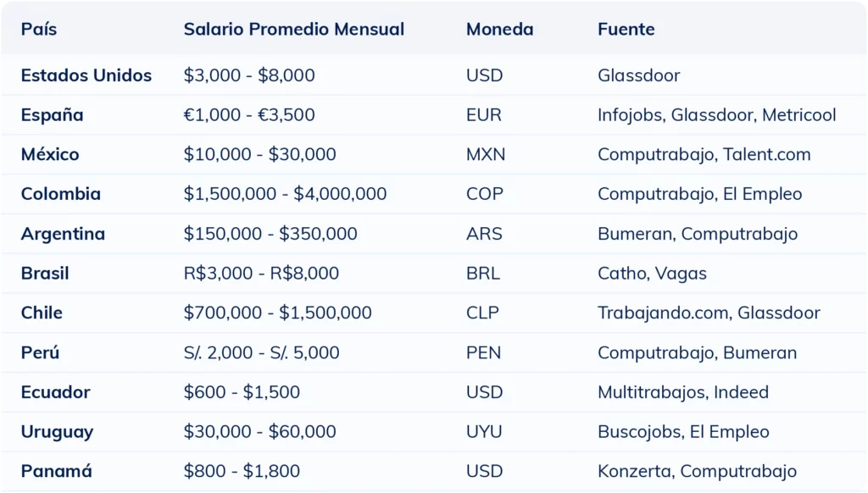Select the EUR currency cell
Image resolution: width=868 pixels, height=493 pixels.
(x=483, y=115)
